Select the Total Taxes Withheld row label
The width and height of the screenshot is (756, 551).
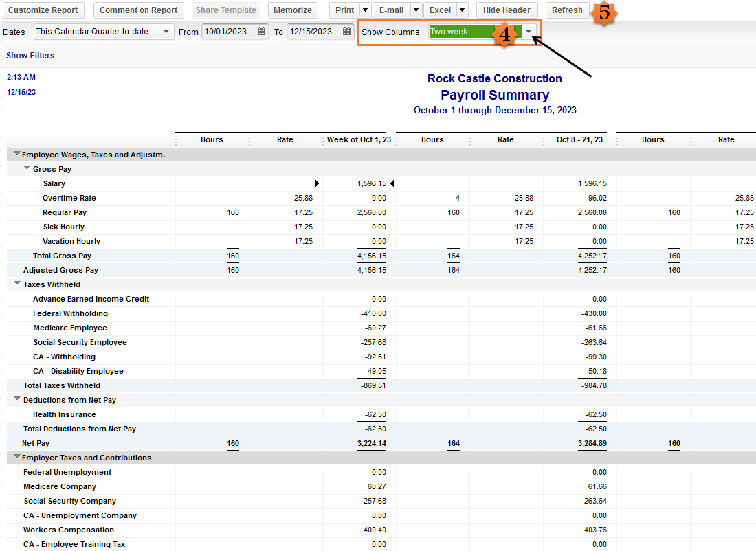click(x=62, y=386)
